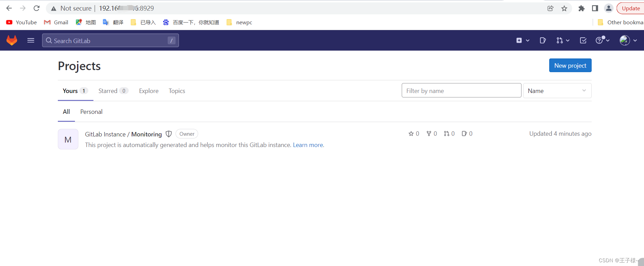
Task: Open the user avatar menu
Action: 628,40
